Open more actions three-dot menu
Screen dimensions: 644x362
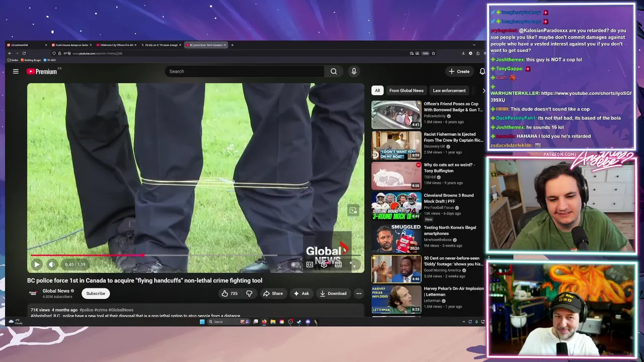(x=359, y=294)
